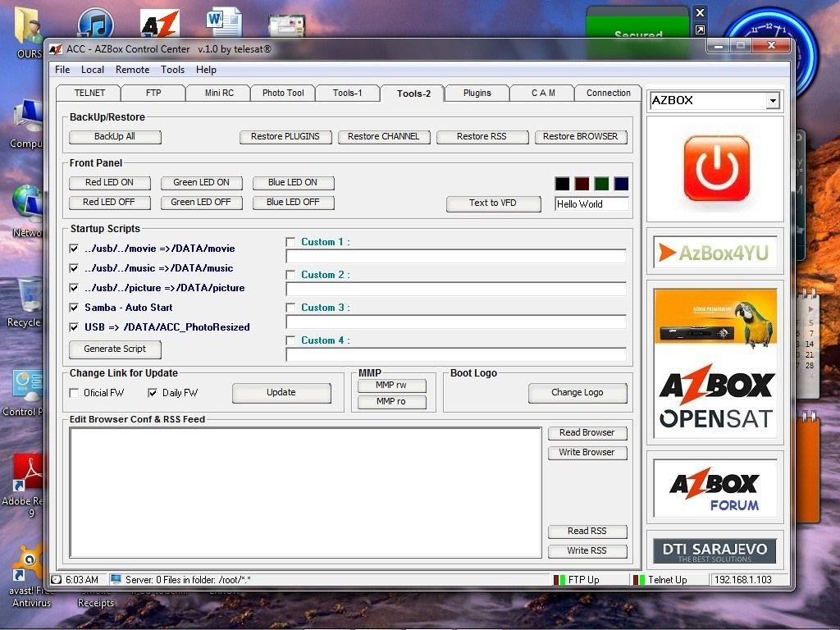Open the Tools menu
The width and height of the screenshot is (840, 630).
click(172, 70)
